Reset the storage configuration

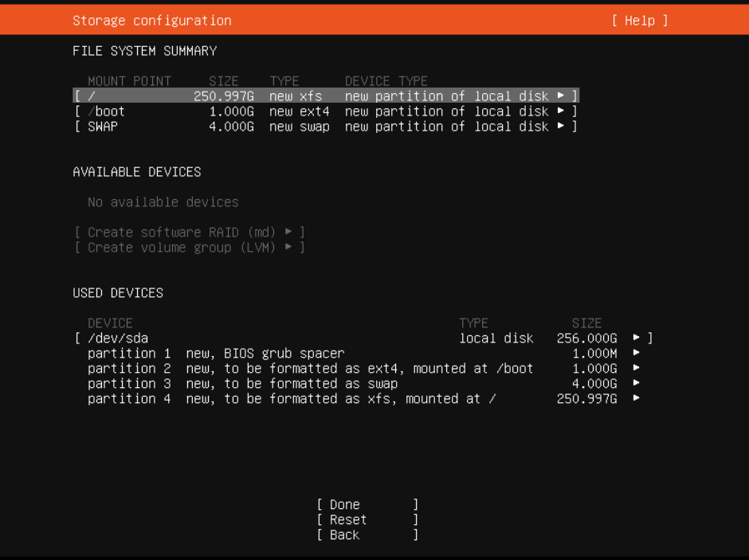(x=368, y=520)
